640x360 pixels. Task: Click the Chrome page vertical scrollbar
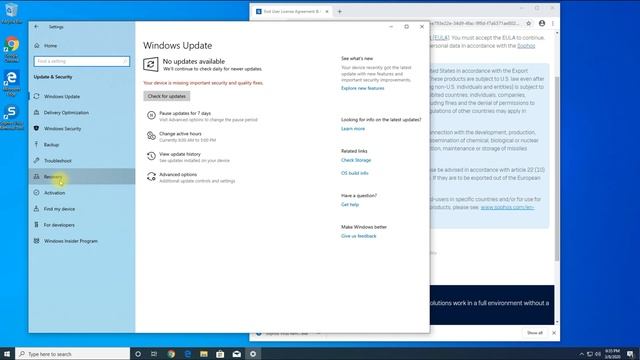(557, 168)
